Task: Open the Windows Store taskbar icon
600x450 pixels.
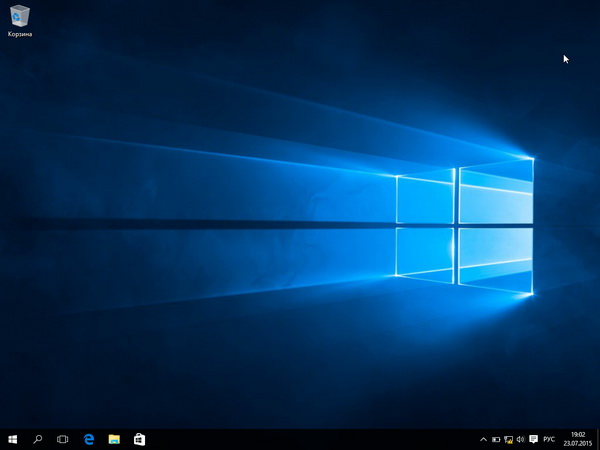Action: 140,439
